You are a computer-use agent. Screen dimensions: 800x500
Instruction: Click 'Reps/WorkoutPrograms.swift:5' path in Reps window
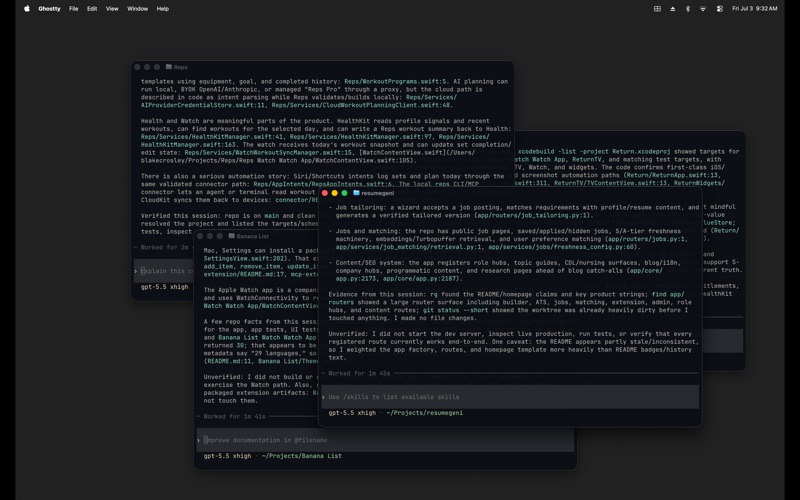[395, 81]
